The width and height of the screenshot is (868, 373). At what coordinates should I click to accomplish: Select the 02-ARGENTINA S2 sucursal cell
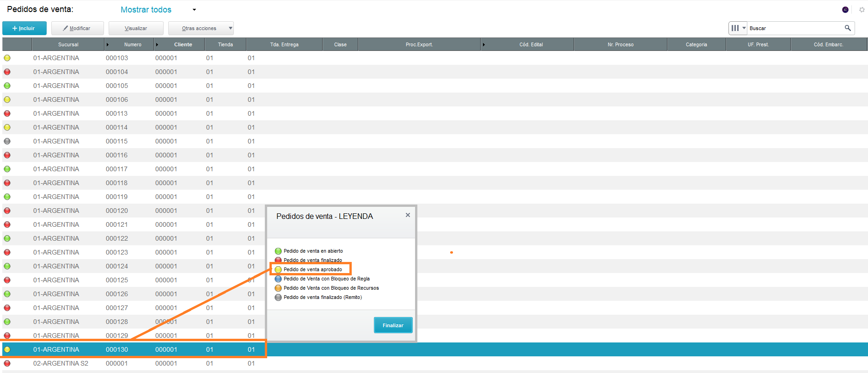[x=61, y=363]
